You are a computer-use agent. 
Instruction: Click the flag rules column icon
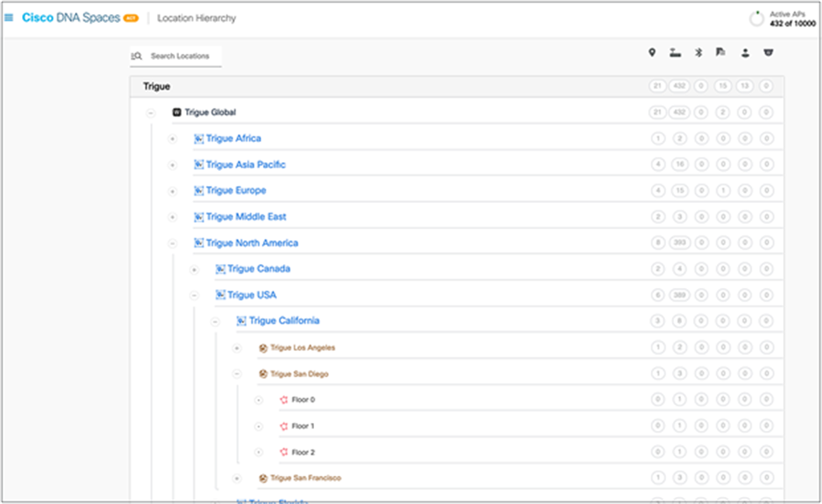pos(721,52)
